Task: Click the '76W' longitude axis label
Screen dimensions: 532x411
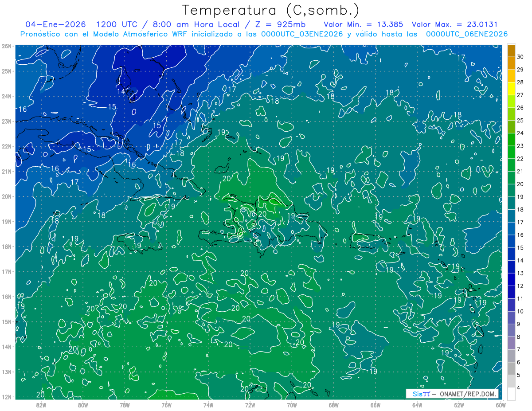Action: 166,405
